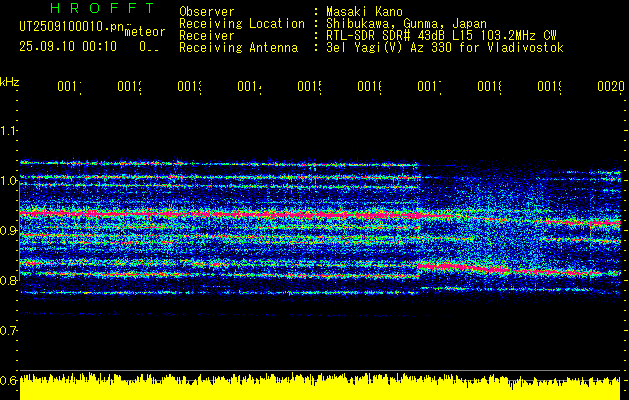Click the 0.6 kHz axis label

8,380
